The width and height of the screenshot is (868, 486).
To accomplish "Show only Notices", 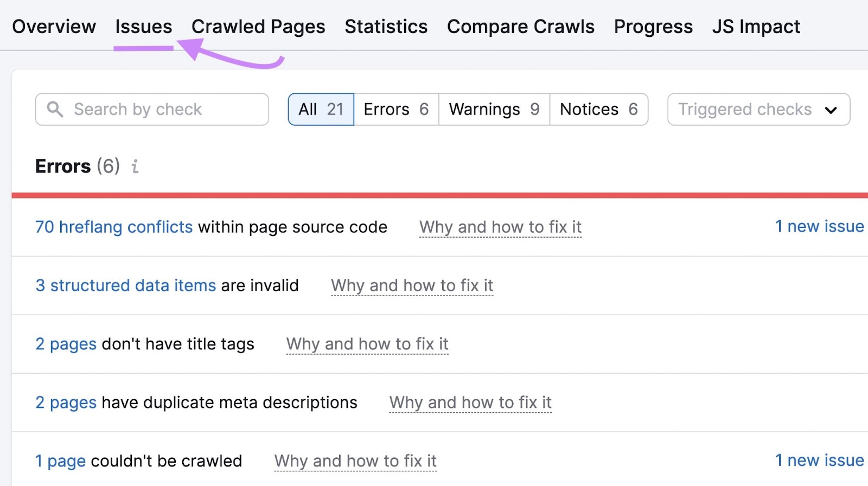I will pos(598,109).
